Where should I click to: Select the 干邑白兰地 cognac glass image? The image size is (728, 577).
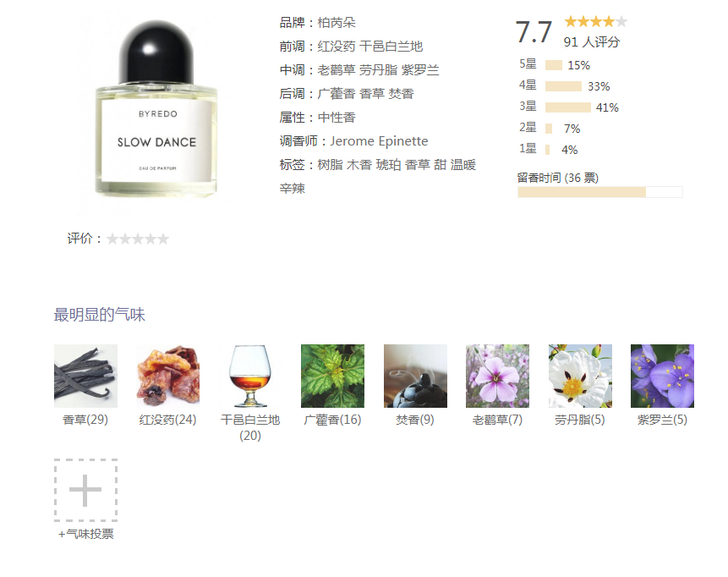(250, 376)
